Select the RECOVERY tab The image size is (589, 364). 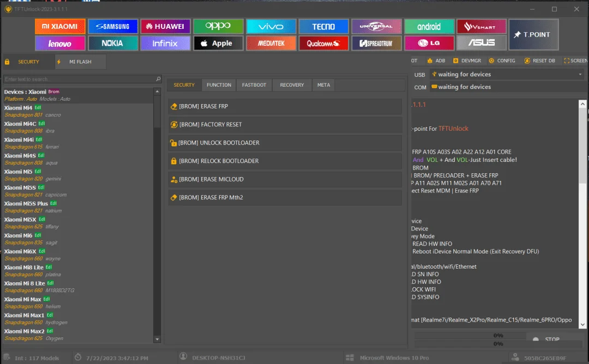(292, 85)
